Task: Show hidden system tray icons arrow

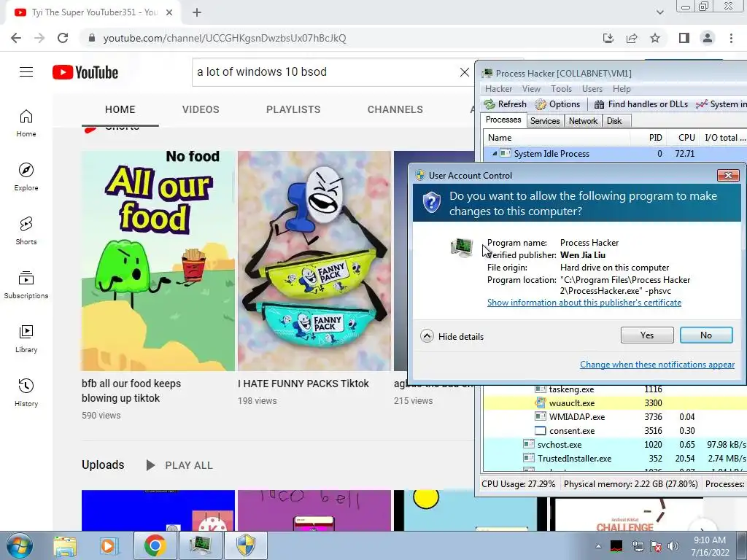Action: [598, 546]
